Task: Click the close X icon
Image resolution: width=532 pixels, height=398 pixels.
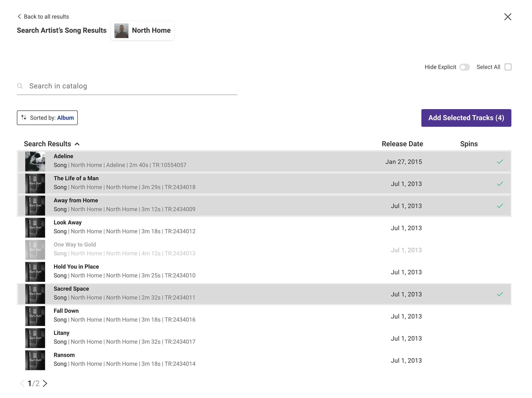Action: coord(508,17)
